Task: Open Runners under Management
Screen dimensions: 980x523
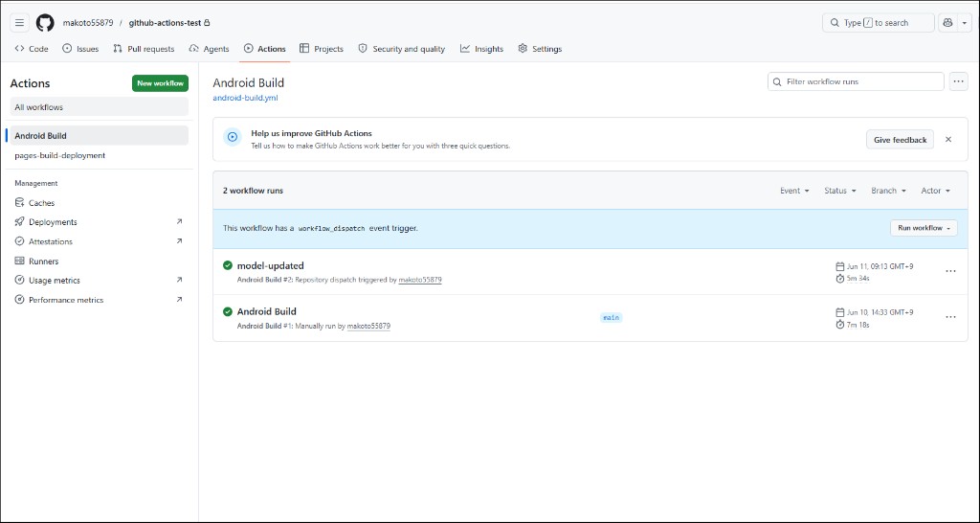Action: point(100,261)
